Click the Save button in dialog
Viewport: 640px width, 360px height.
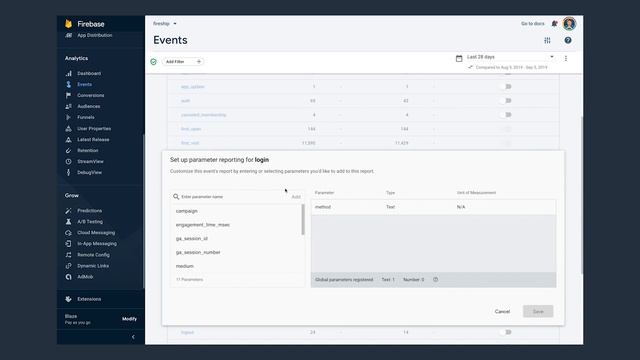coord(538,311)
